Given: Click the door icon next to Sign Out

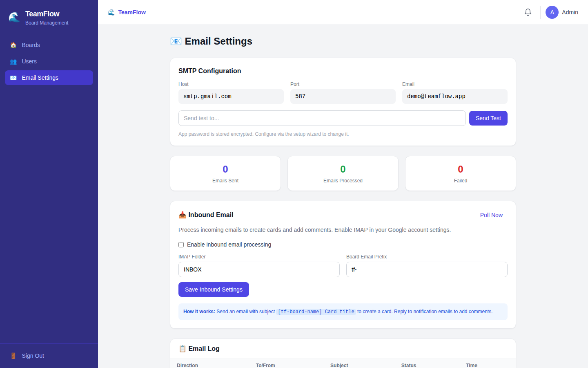Looking at the screenshot, I should [13, 356].
